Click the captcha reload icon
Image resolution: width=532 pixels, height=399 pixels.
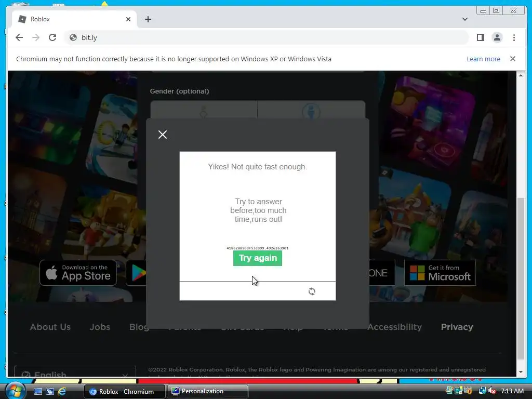312,291
